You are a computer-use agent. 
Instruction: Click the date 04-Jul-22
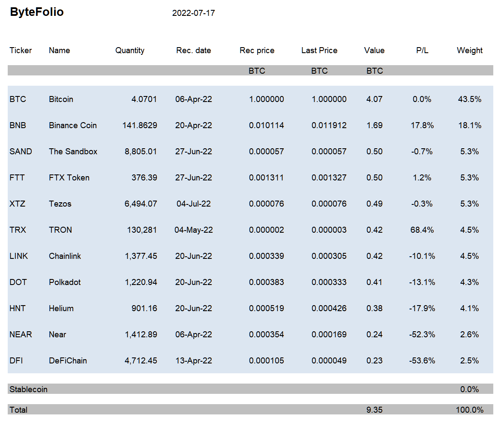194,204
